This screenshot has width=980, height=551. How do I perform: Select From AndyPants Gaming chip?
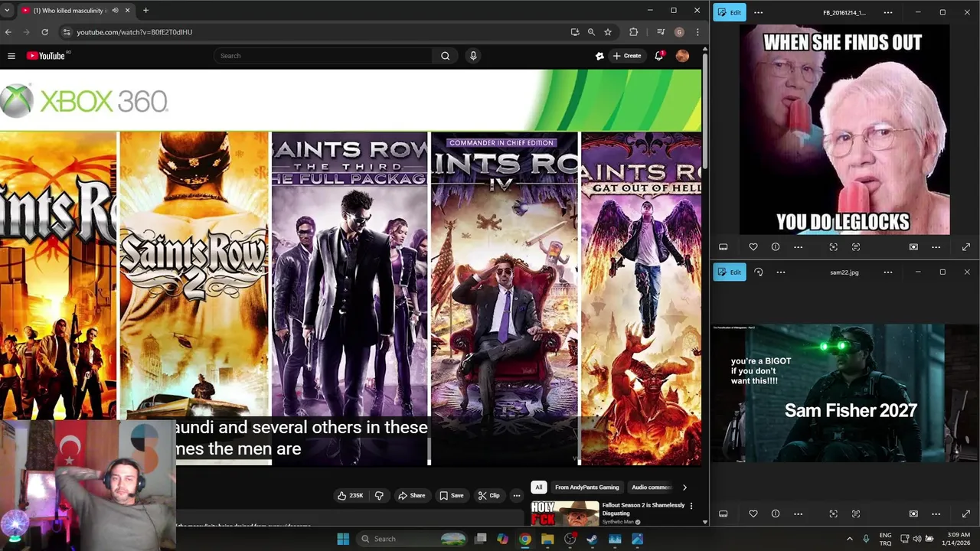(587, 487)
